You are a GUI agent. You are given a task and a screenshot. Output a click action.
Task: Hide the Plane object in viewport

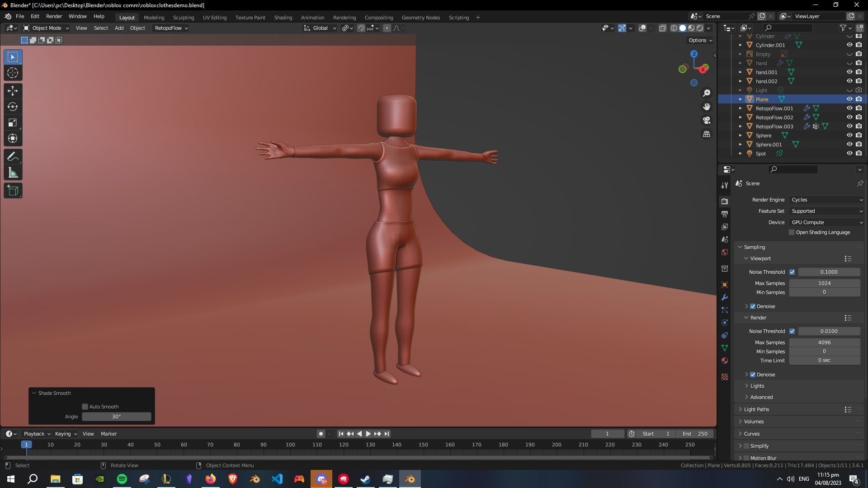[849, 99]
